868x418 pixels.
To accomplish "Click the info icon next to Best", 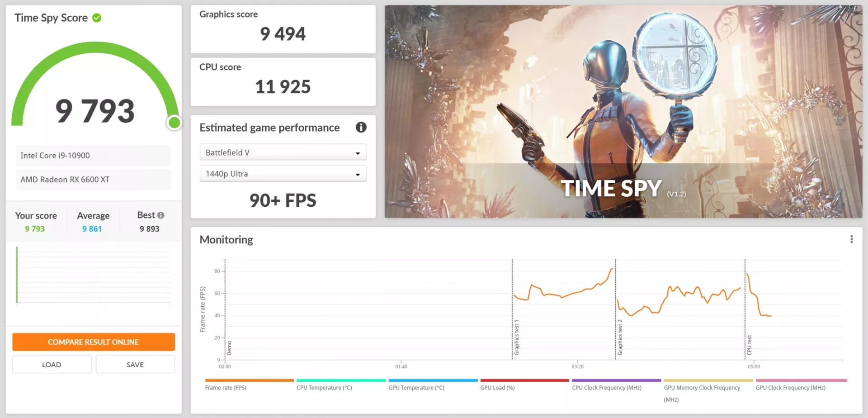I will pos(161,215).
